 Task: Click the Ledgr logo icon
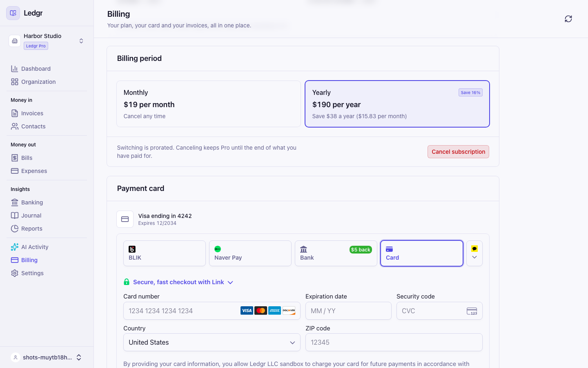click(13, 13)
